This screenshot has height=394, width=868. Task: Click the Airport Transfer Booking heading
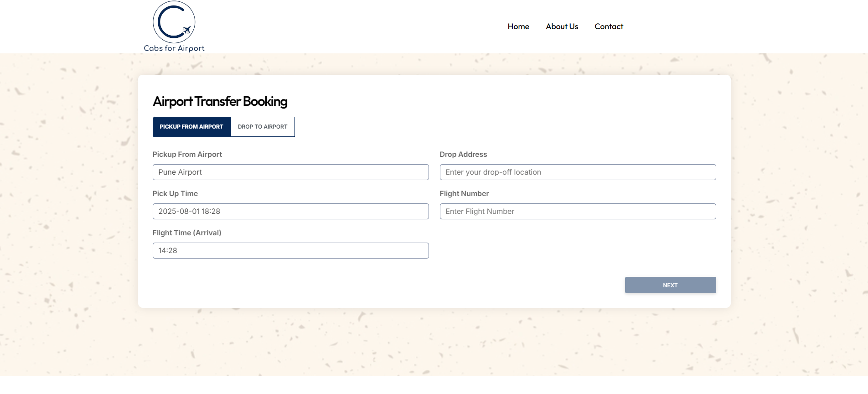tap(220, 101)
